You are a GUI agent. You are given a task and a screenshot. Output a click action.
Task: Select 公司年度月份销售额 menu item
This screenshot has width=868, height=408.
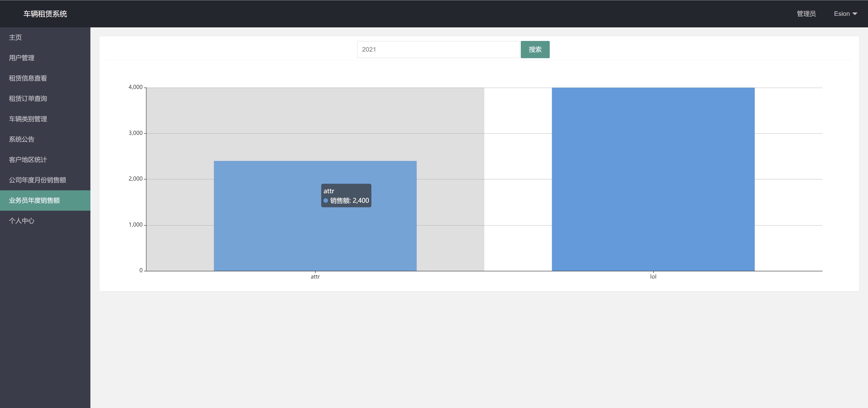tap(37, 180)
